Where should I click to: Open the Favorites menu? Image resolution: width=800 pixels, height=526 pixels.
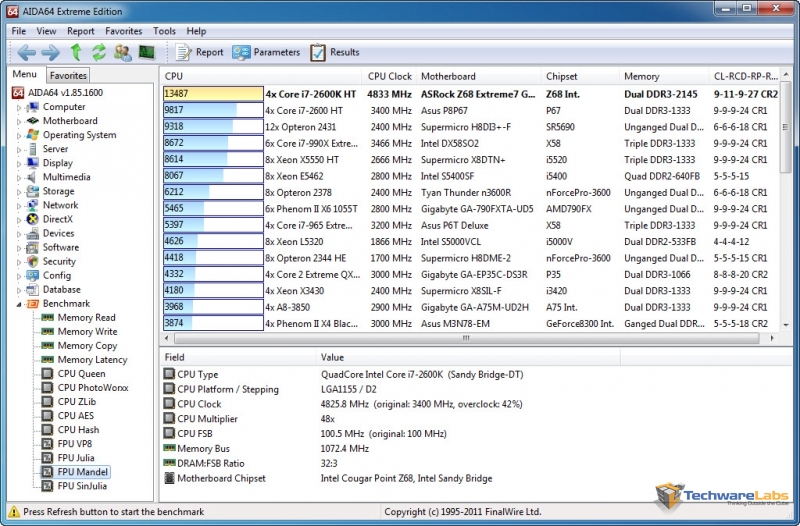[x=123, y=31]
